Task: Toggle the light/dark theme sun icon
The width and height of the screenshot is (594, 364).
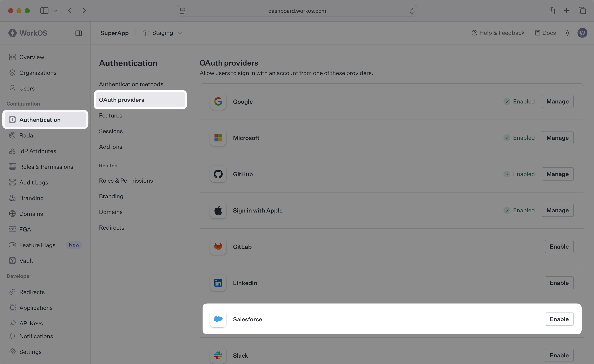Action: 567,33
